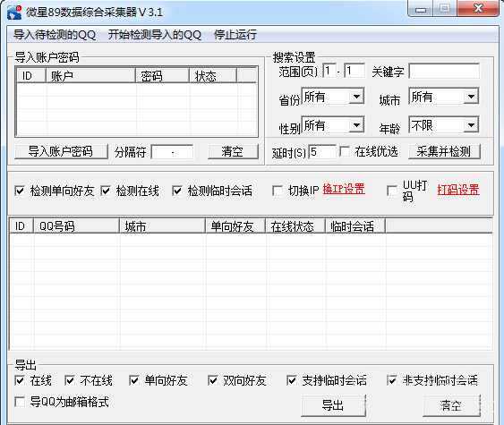Image resolution: width=504 pixels, height=425 pixels.
Task: Open the 打码设置 link
Action: [x=458, y=190]
